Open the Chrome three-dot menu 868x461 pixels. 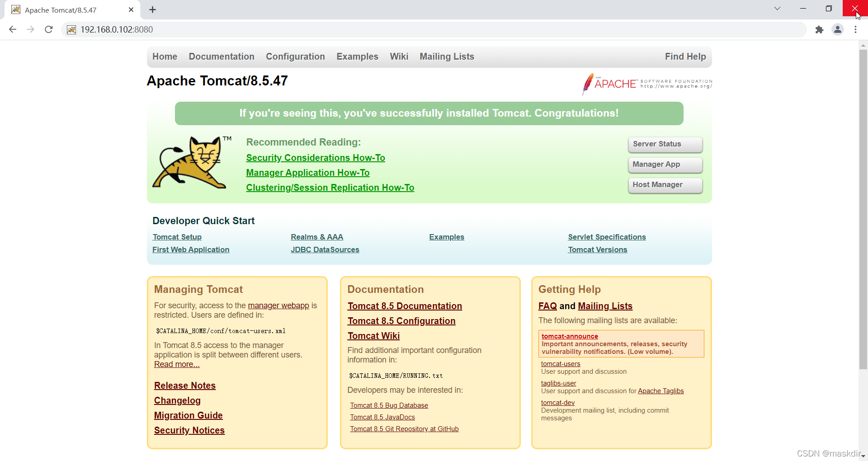pyautogui.click(x=856, y=29)
